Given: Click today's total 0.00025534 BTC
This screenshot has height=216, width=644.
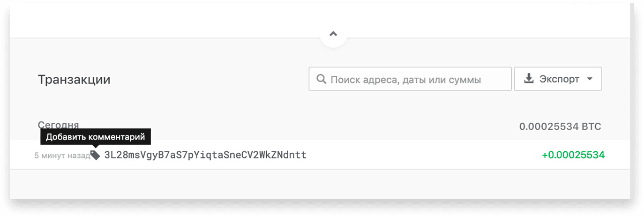Looking at the screenshot, I should tap(560, 127).
